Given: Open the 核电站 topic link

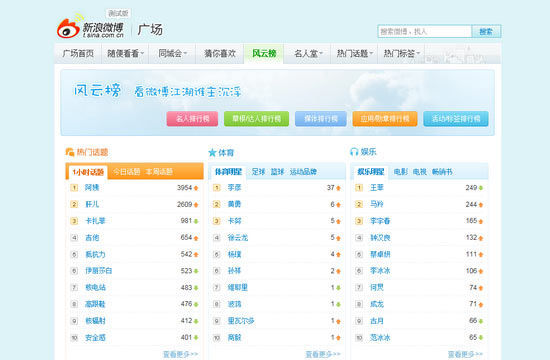Looking at the screenshot, I should (x=95, y=288).
